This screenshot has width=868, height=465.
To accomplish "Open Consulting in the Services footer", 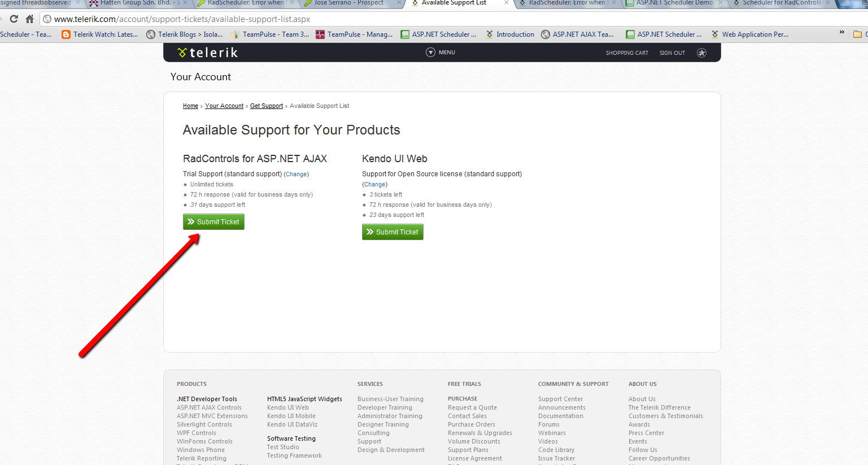I will [x=373, y=433].
